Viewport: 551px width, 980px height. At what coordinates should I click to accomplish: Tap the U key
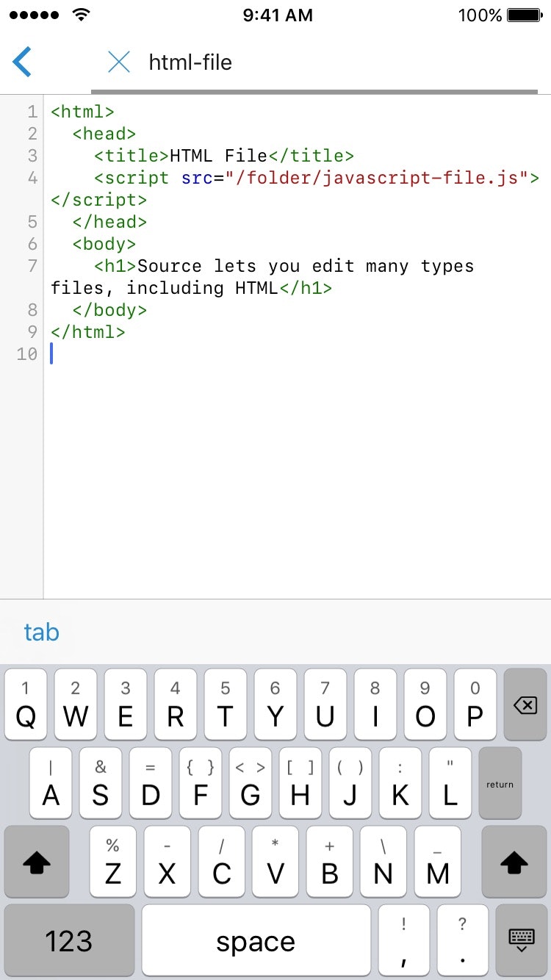tap(325, 705)
